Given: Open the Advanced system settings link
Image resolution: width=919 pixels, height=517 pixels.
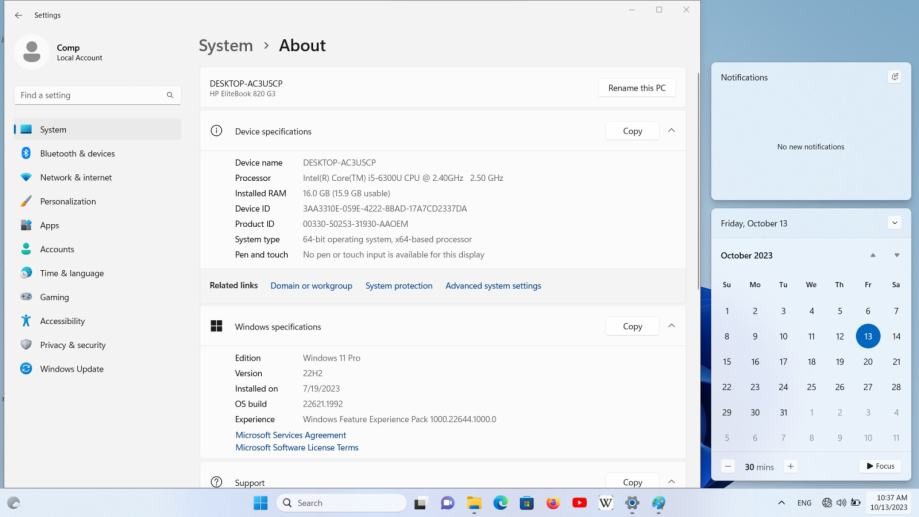Looking at the screenshot, I should coord(493,286).
